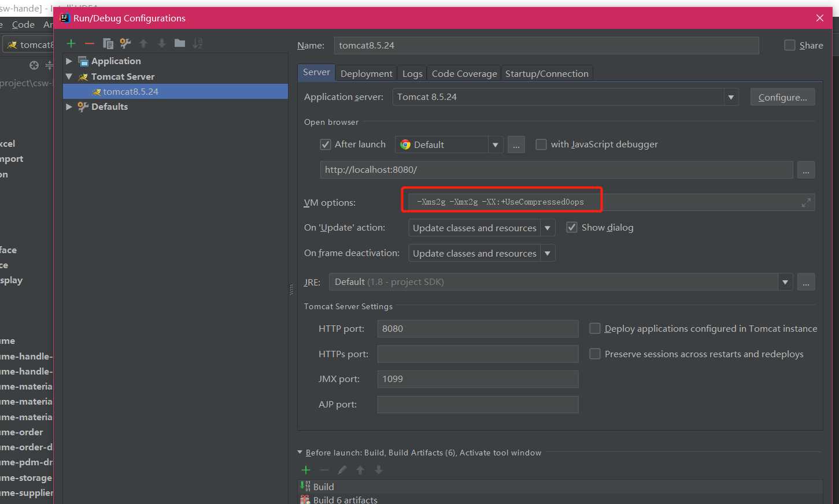Click IntelliJ logo in dialog title bar
The image size is (839, 504).
coord(65,18)
